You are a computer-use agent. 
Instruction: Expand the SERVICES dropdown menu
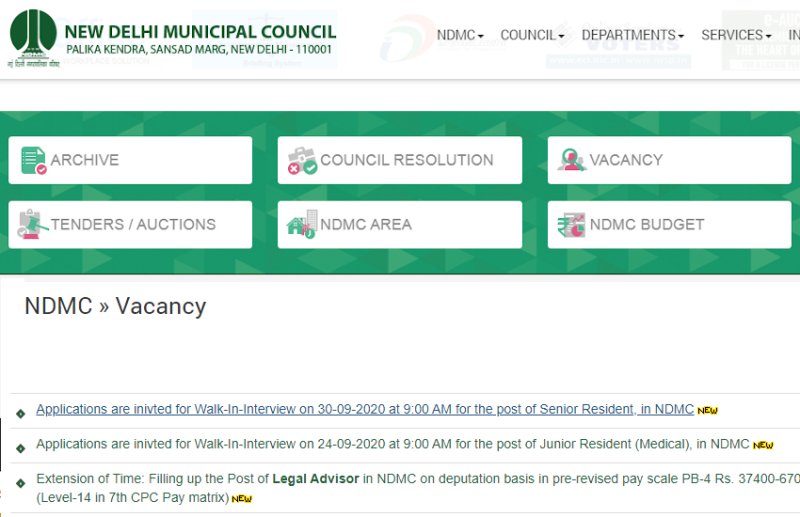point(736,35)
